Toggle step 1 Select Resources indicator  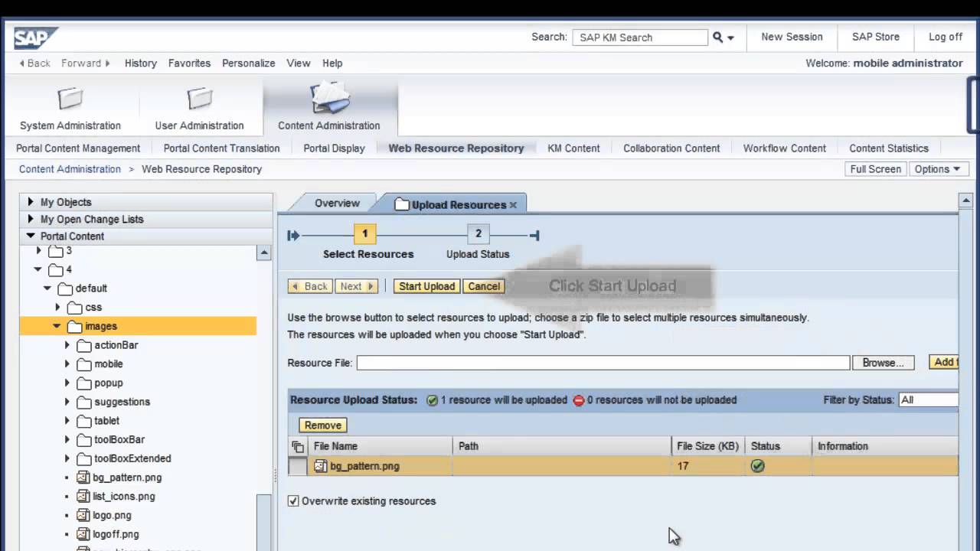pos(364,233)
